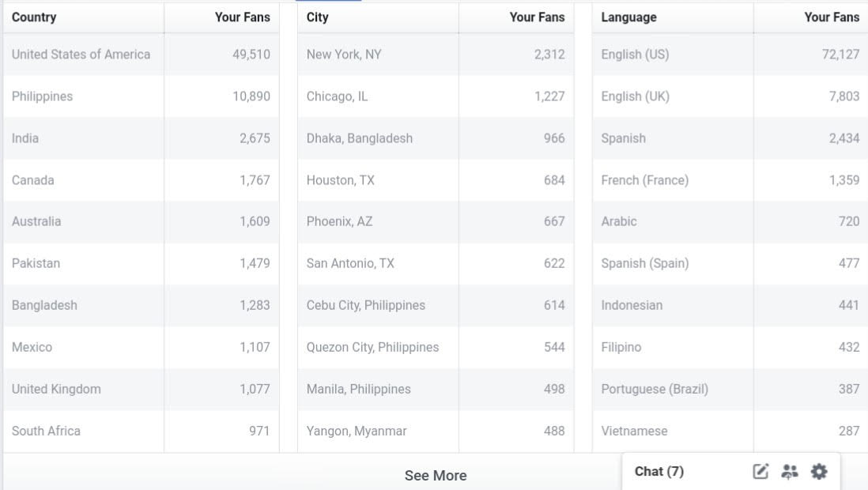The height and width of the screenshot is (490, 868).
Task: Click Your Fans header in Country table
Action: click(x=242, y=17)
